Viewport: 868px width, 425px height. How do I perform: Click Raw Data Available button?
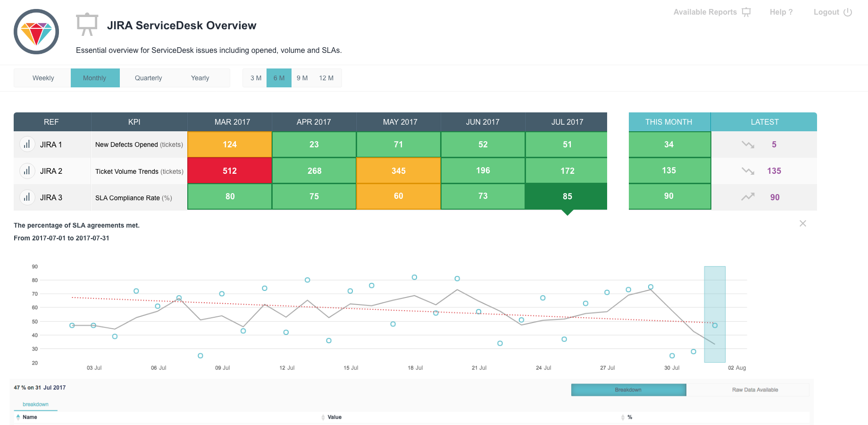(x=755, y=390)
